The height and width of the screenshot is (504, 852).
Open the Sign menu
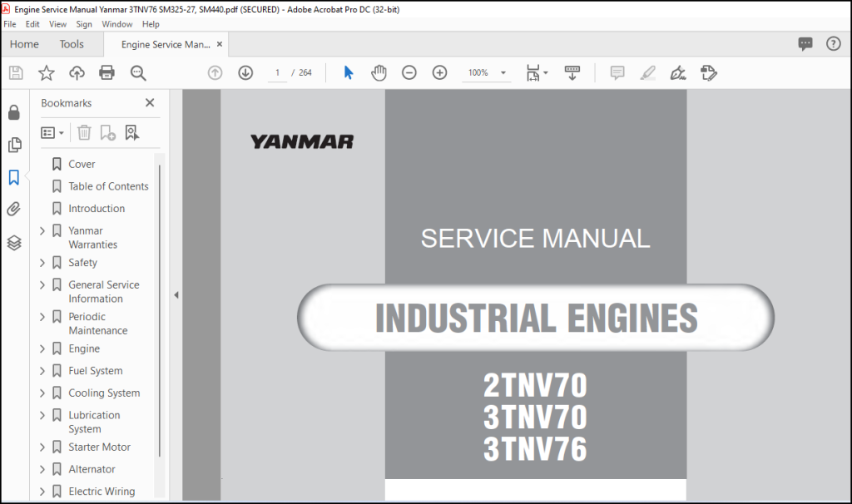pos(84,24)
